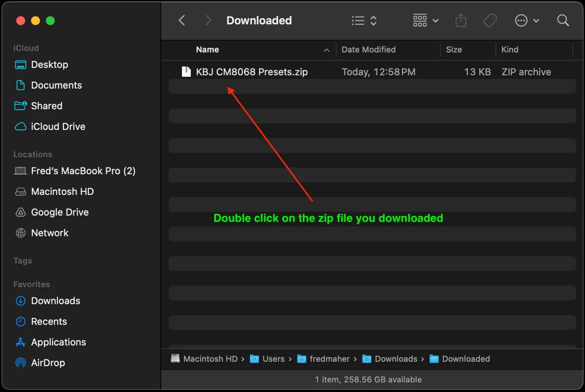585x392 pixels.
Task: Open Documents in the sidebar
Action: [x=56, y=85]
